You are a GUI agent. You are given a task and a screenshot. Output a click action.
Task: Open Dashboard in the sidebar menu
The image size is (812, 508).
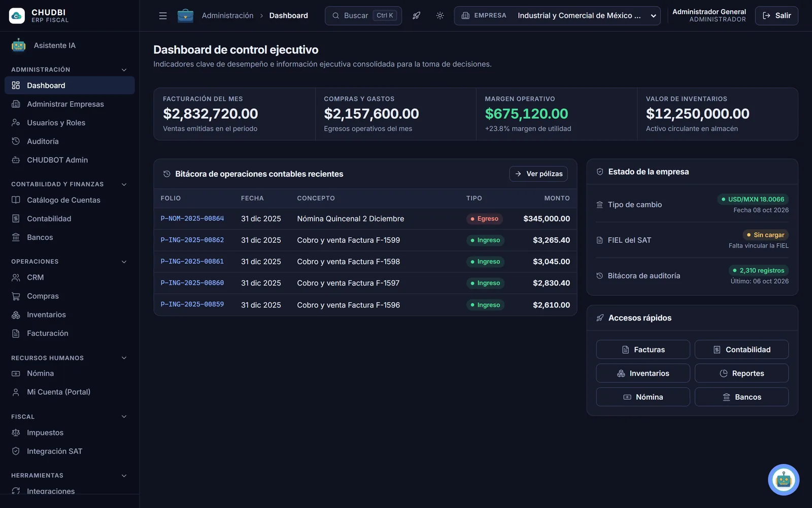coord(70,85)
